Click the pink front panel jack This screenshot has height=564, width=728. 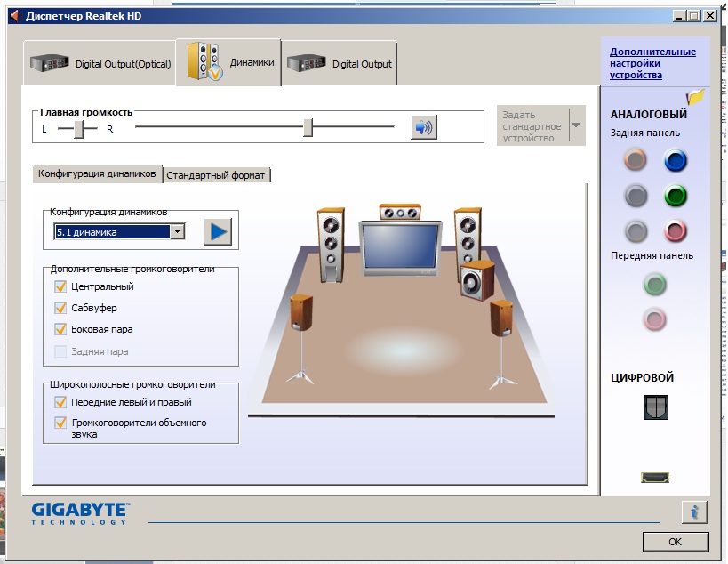point(654,319)
